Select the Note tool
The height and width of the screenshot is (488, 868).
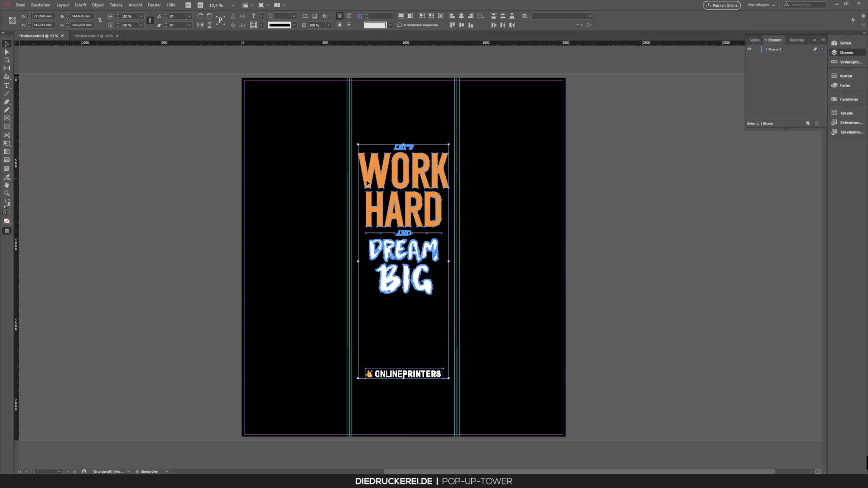pyautogui.click(x=7, y=169)
